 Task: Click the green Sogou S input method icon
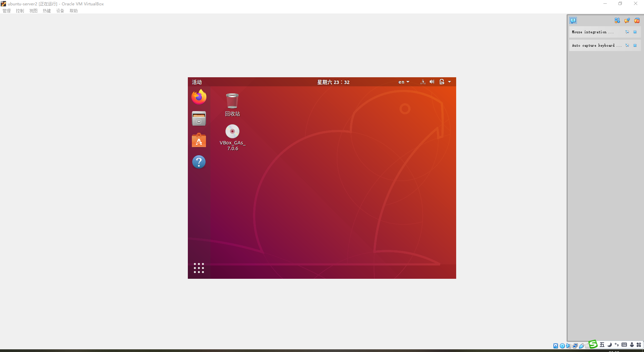point(593,344)
